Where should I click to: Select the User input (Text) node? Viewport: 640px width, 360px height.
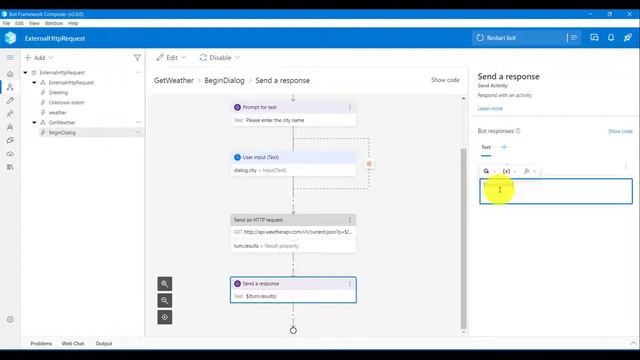[293, 164]
